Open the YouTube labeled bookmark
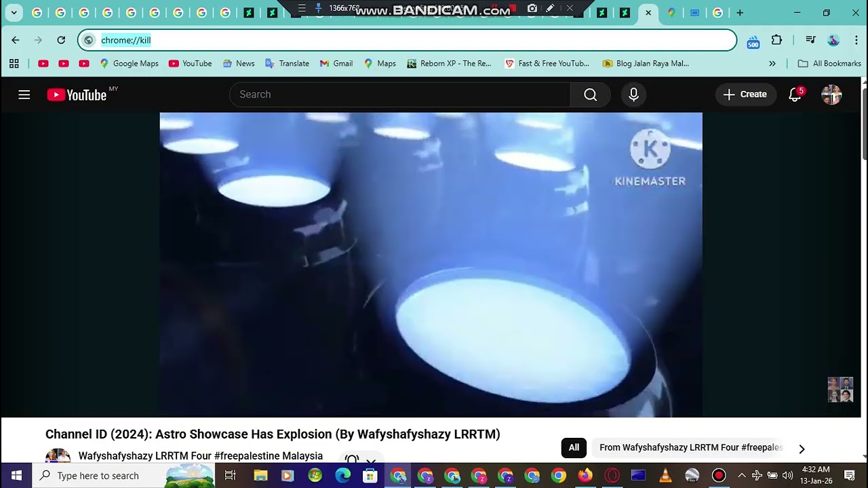Image resolution: width=868 pixels, height=488 pixels. click(191, 63)
